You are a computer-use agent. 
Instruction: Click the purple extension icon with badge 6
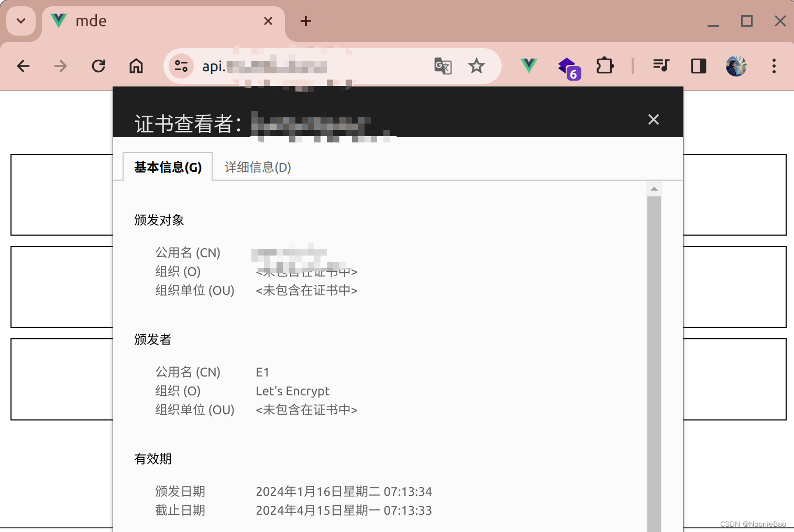tap(568, 66)
